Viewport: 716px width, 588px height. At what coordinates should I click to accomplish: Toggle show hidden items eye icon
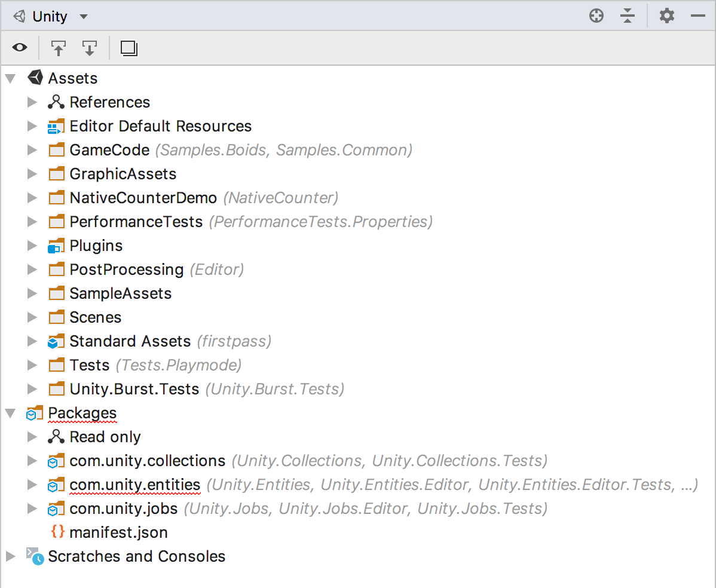tap(20, 47)
